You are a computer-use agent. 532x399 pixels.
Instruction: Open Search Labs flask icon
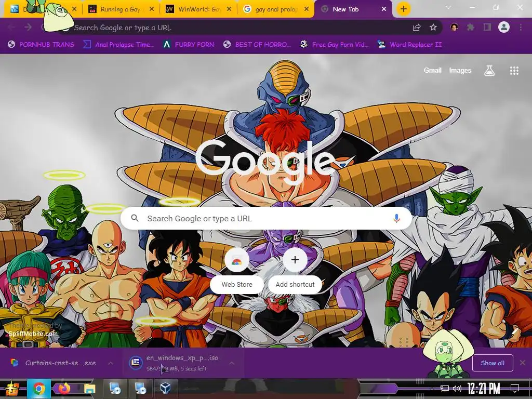pyautogui.click(x=489, y=71)
